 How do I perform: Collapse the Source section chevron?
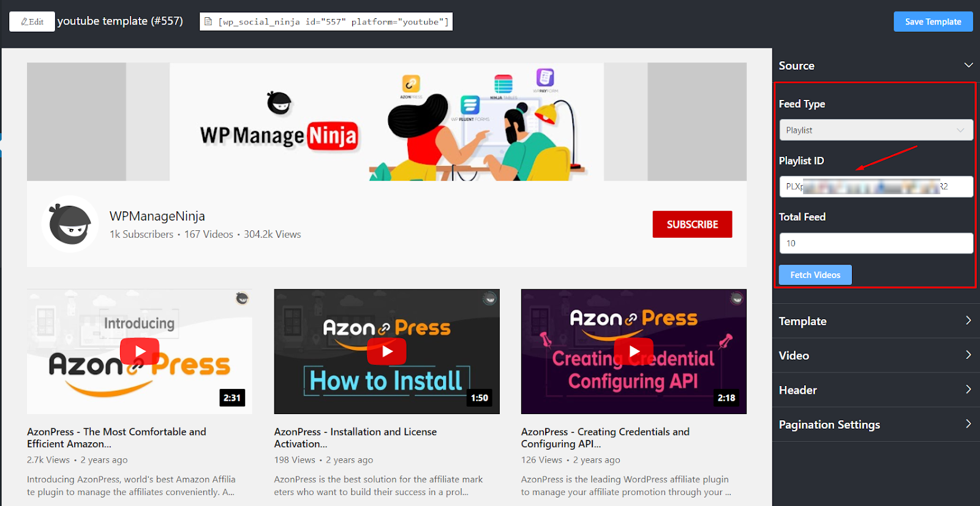[968, 65]
